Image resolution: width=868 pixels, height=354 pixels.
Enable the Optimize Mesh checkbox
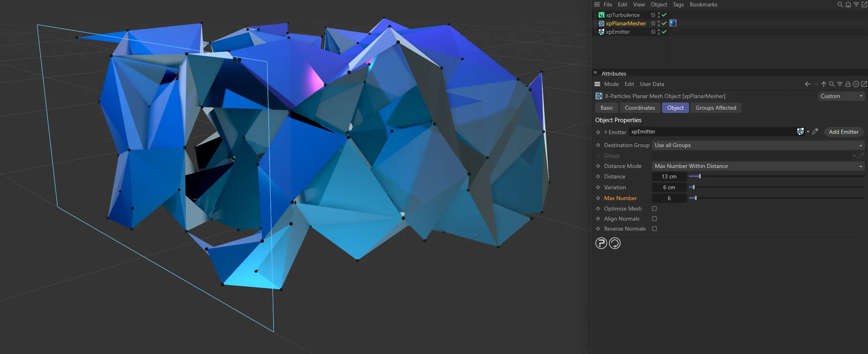654,209
